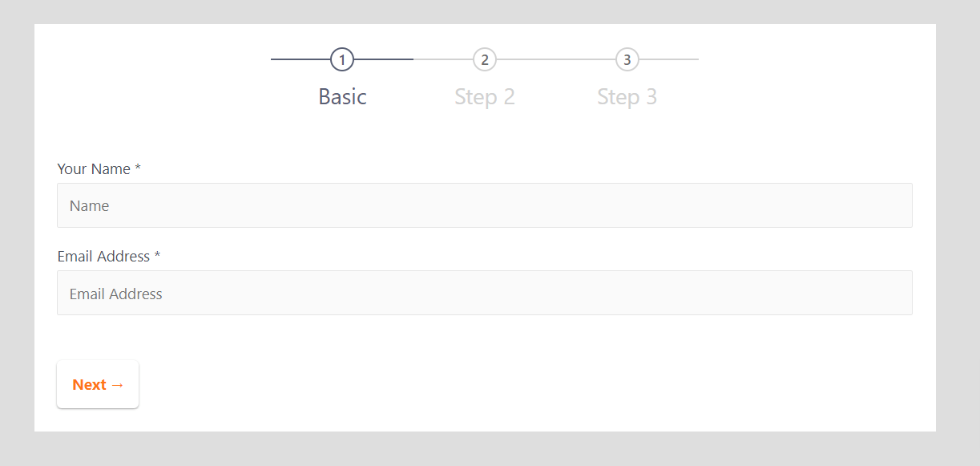Screen dimensions: 980x466
Task: Open the Basic step label
Action: [x=342, y=97]
